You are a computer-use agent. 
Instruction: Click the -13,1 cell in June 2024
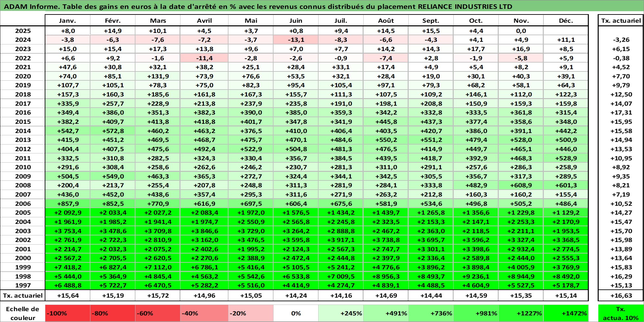point(296,40)
